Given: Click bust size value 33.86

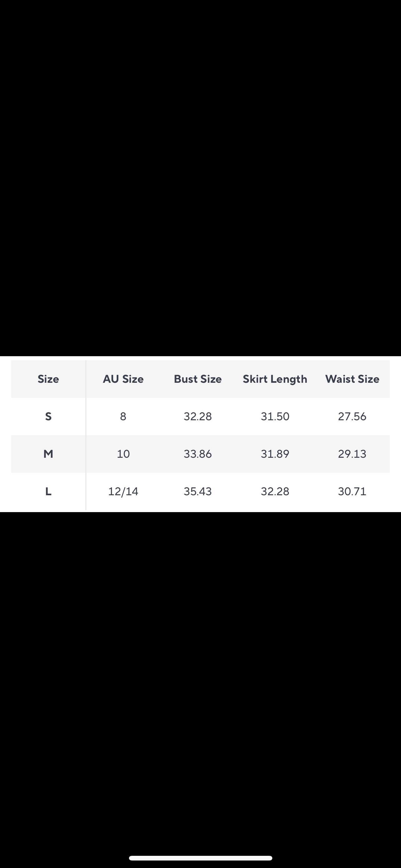Looking at the screenshot, I should (198, 454).
